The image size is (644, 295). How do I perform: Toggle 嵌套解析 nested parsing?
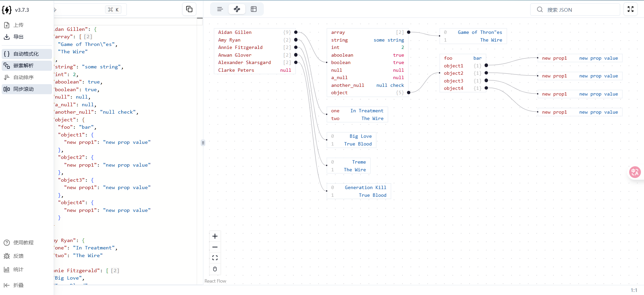[27, 65]
